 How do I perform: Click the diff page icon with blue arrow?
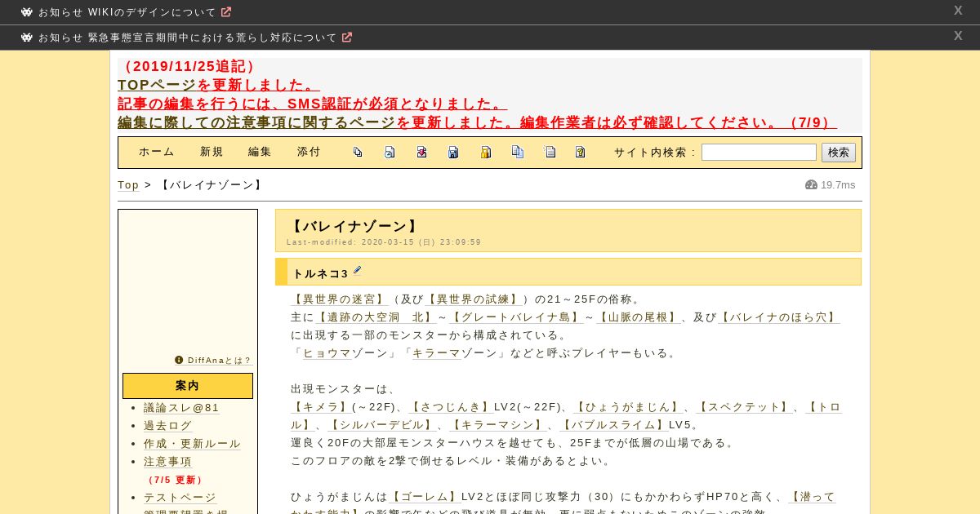click(390, 152)
